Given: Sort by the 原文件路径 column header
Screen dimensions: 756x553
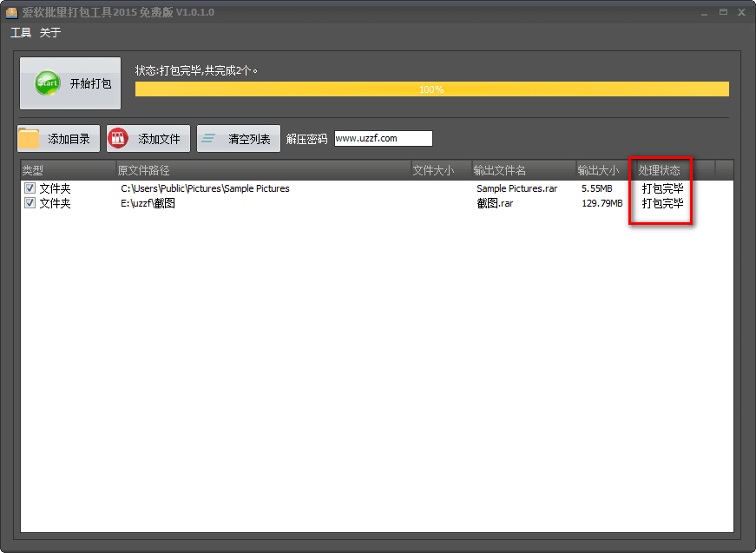Looking at the screenshot, I should pos(263,170).
